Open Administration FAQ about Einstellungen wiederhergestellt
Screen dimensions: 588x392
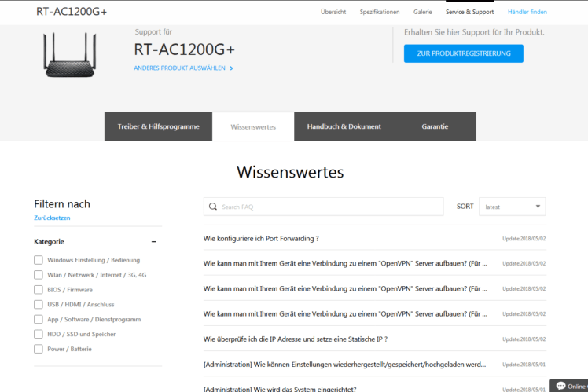click(x=344, y=365)
